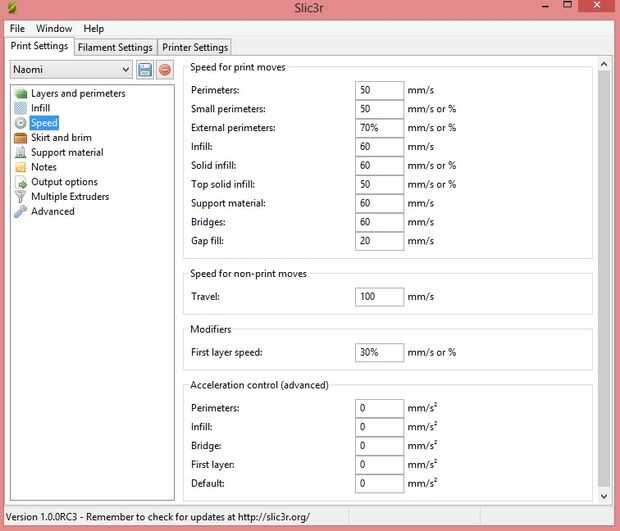Switch to the Print Settings tab
The height and width of the screenshot is (531, 620).
pyautogui.click(x=39, y=46)
